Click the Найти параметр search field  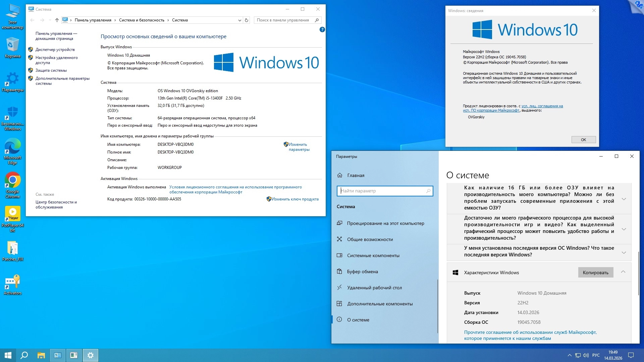382,191
